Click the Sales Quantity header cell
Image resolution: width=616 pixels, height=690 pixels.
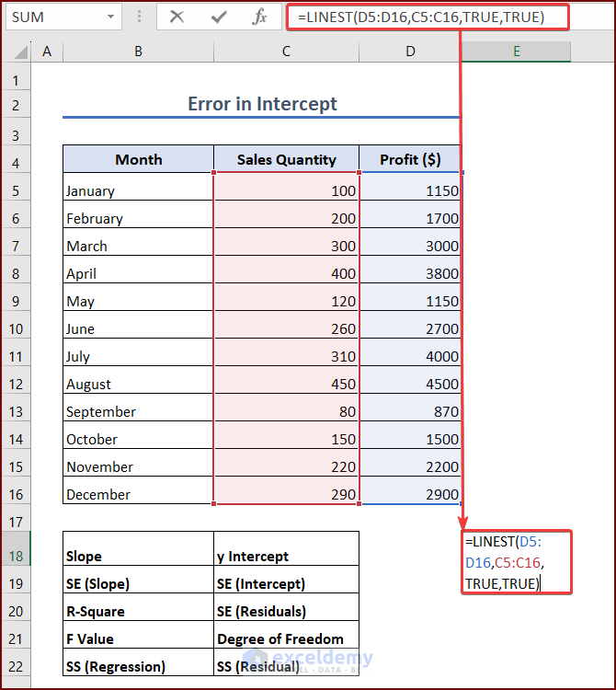point(286,159)
